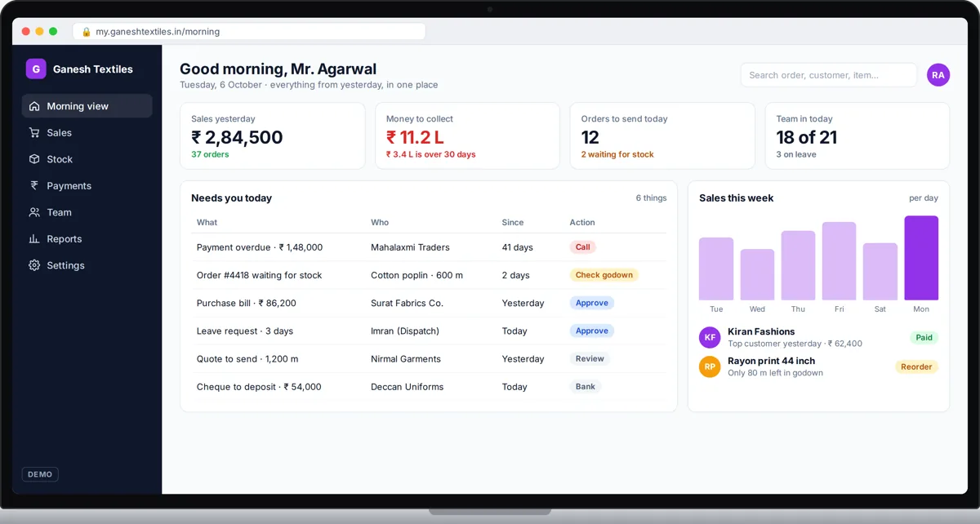This screenshot has width=980, height=524.
Task: Open the Stock section
Action: tap(87, 159)
